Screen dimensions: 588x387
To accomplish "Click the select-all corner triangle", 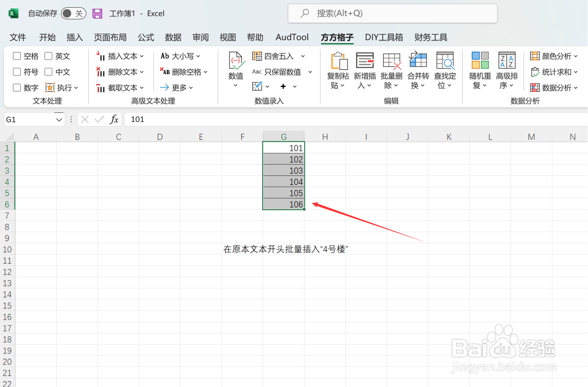I will coord(10,137).
